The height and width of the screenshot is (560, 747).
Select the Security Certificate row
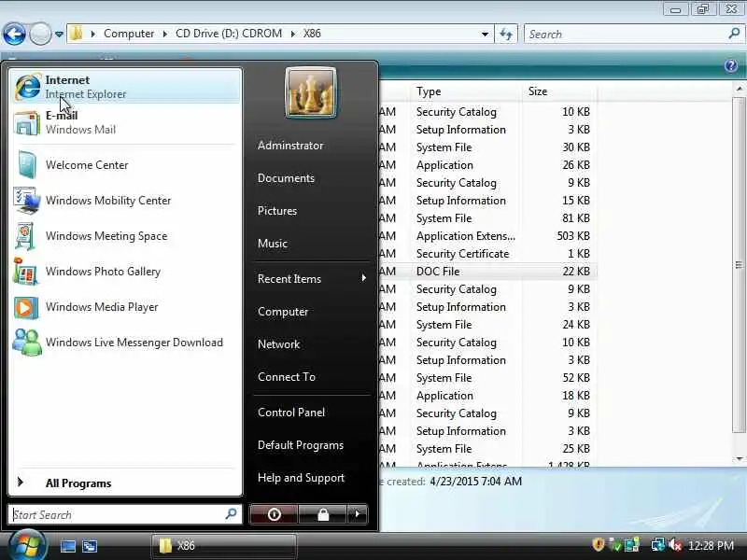click(487, 254)
